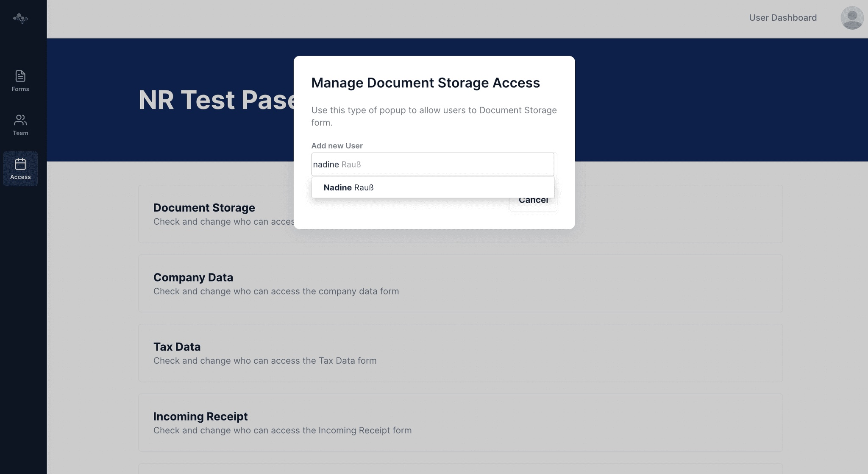
Task: Open the Company Data access card
Action: click(x=461, y=284)
